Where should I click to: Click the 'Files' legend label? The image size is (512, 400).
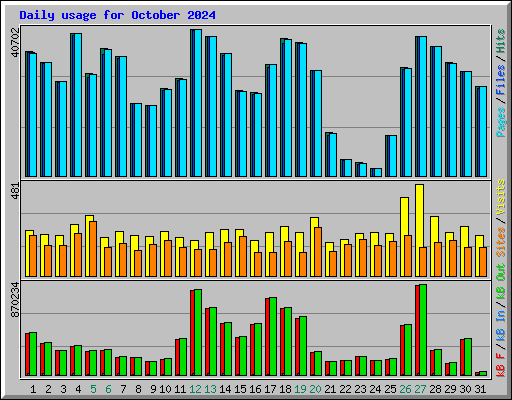pyautogui.click(x=501, y=80)
